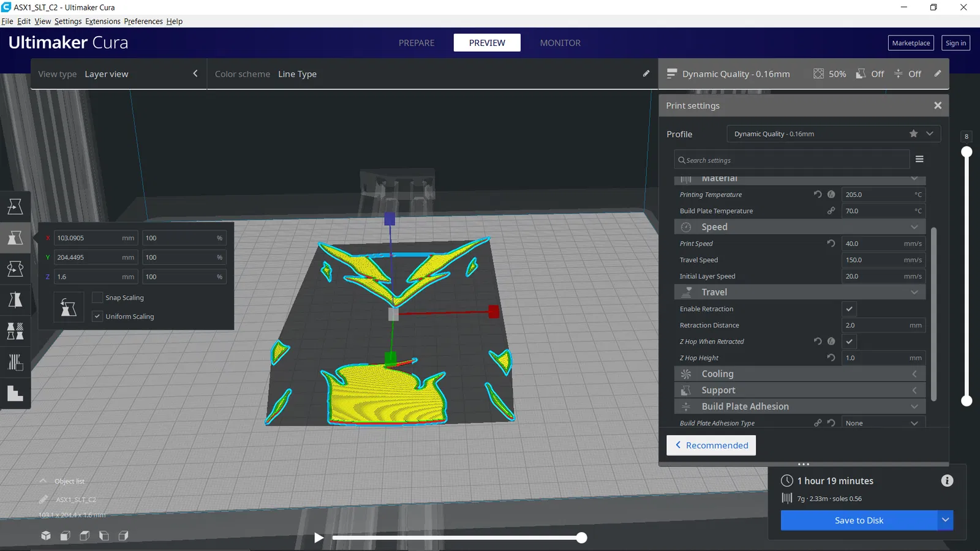Click the Reset scale button icon

coord(69,307)
